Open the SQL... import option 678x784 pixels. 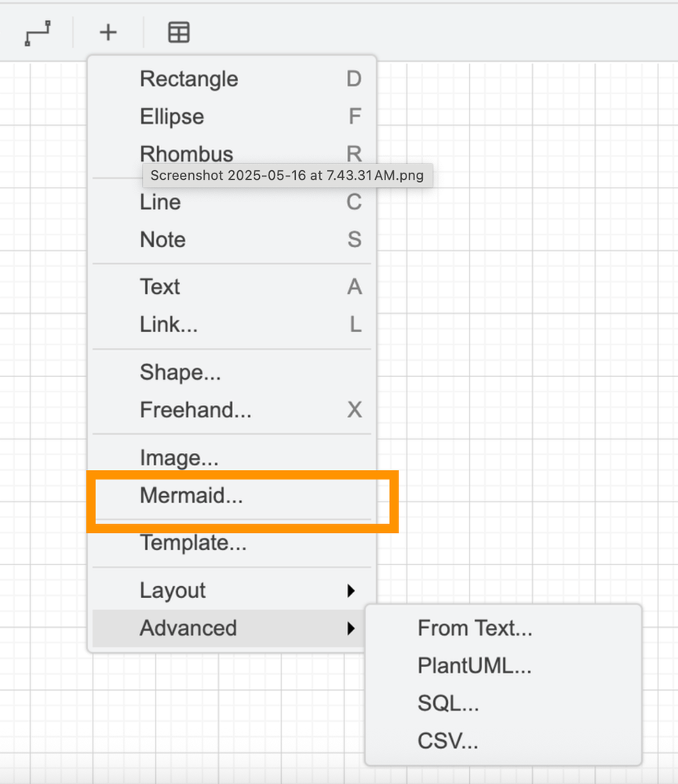(x=504, y=703)
